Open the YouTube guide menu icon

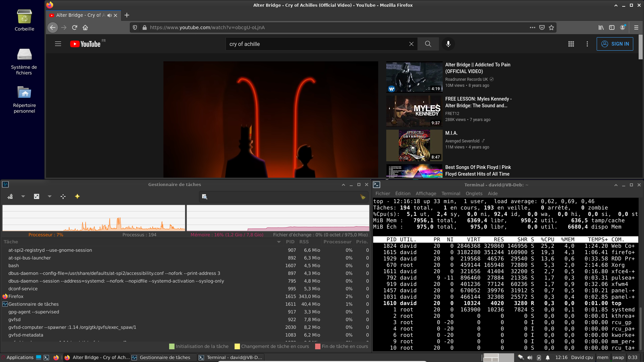click(x=58, y=44)
